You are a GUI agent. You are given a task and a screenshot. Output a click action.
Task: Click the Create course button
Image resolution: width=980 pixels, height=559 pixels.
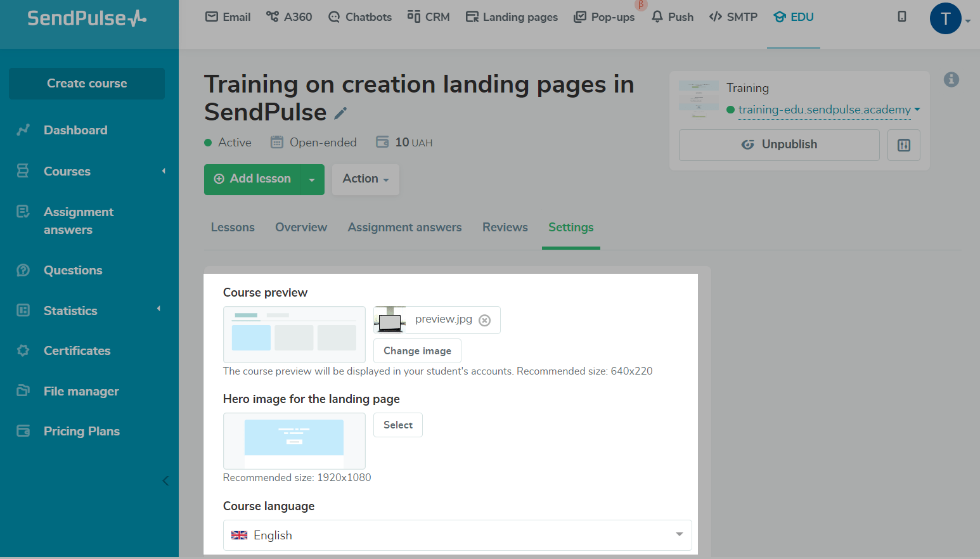[x=87, y=84]
